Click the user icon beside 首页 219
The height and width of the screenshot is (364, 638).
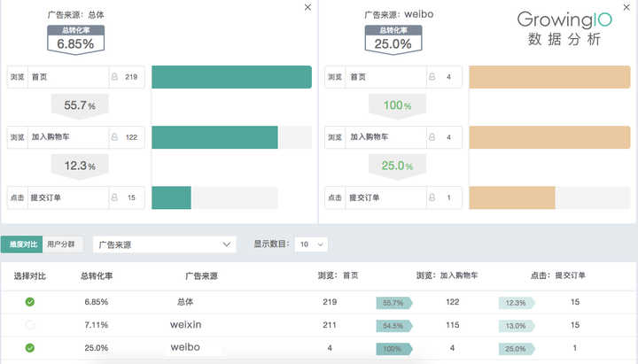[x=114, y=77]
